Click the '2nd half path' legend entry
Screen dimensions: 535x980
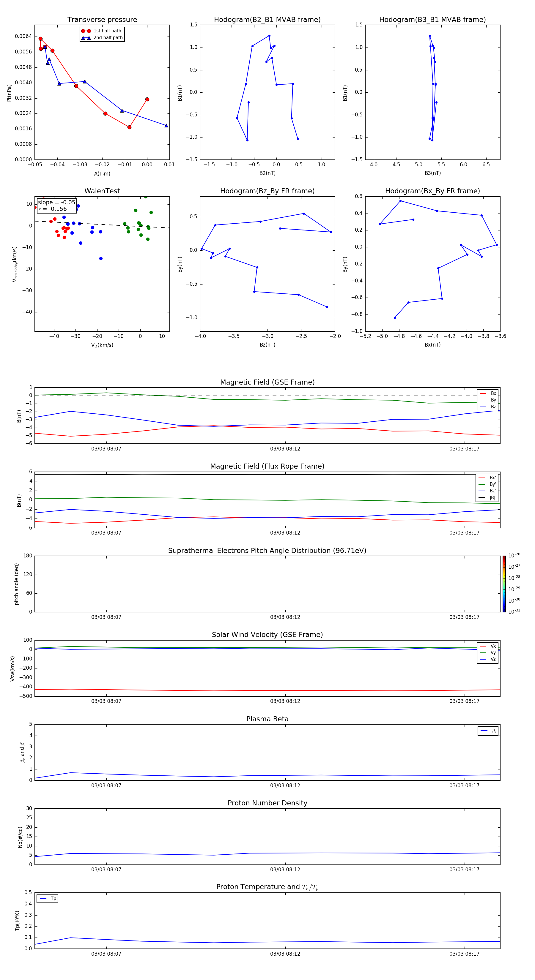102,38
